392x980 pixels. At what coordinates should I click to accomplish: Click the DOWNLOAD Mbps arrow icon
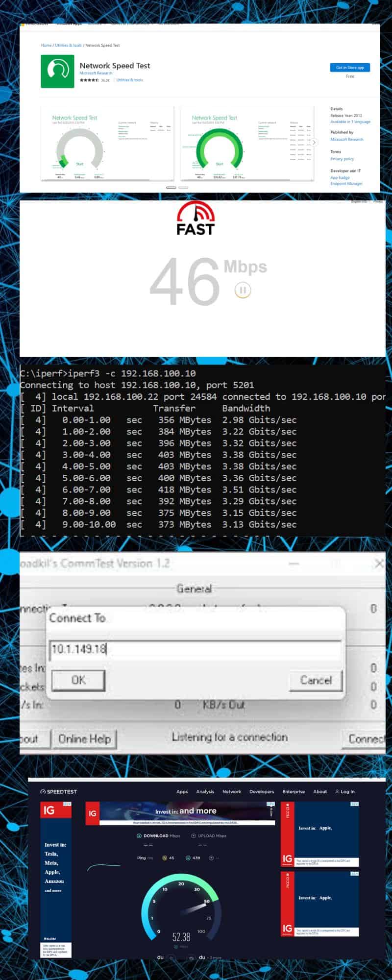[x=139, y=836]
